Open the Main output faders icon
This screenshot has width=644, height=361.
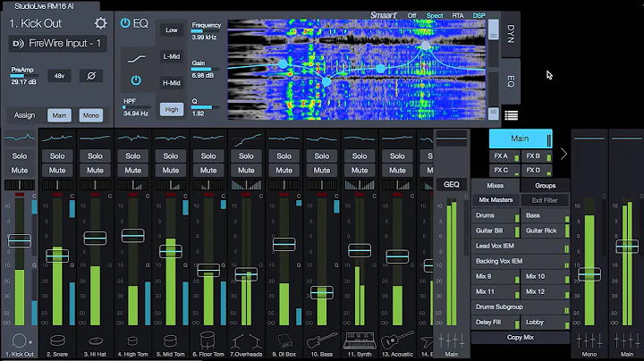[x=452, y=340]
